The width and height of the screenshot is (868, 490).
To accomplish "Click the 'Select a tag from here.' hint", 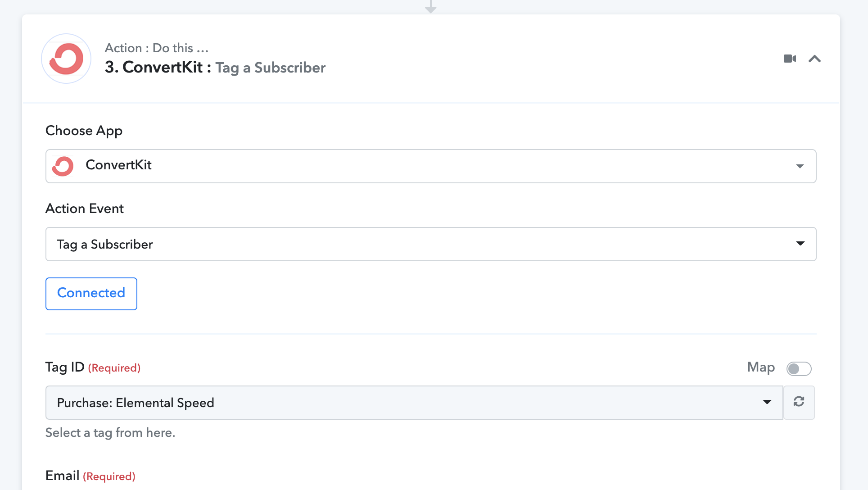I will [x=110, y=432].
